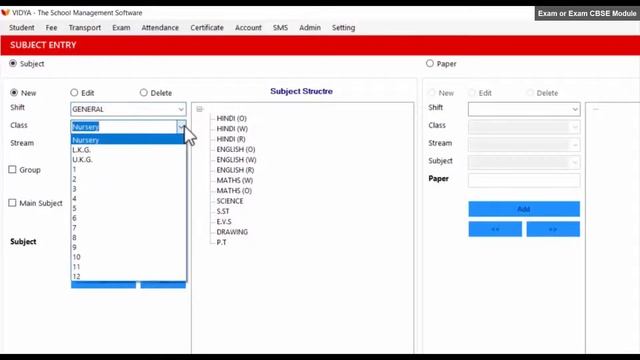Select ENGLISH (R) in the subject tree
The height and width of the screenshot is (360, 640).
(235, 170)
